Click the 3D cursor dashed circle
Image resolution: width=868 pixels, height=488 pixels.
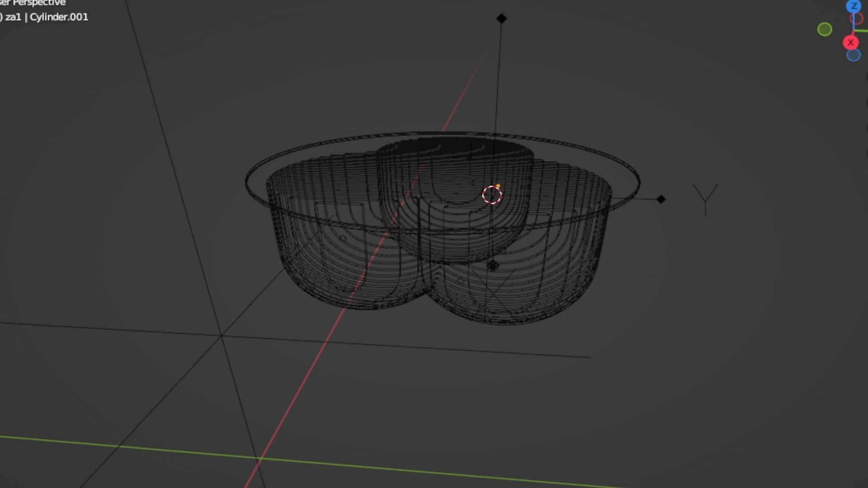click(x=492, y=195)
